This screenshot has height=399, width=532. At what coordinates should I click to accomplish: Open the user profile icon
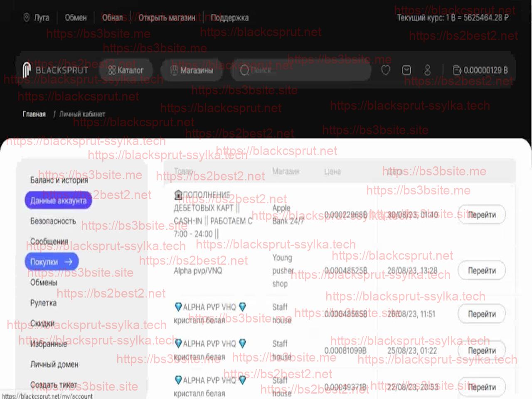point(427,70)
